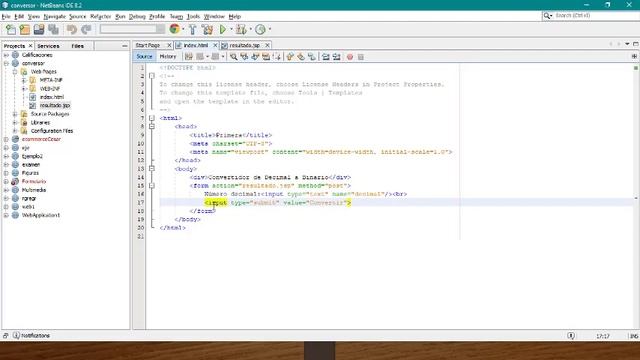640x360 pixels.
Task: Open the Chrome browser dropdown arrow
Action: (183, 29)
